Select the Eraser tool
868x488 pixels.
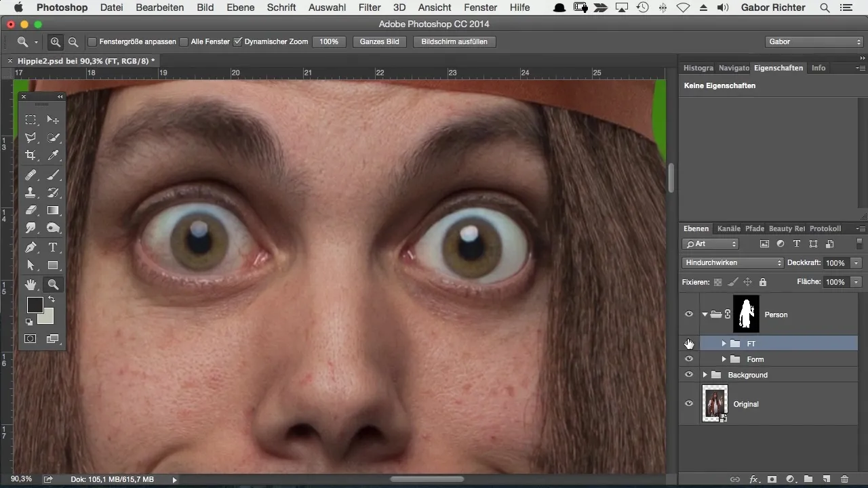(31, 211)
